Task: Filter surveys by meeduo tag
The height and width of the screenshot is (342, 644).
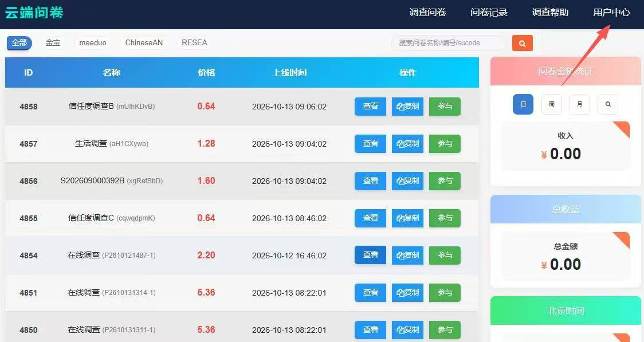Action: (x=93, y=43)
